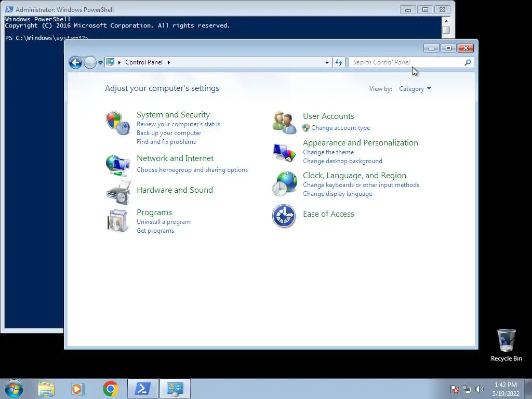Open the Programs disc box icon
Screen dimensions: 532x399
[118, 221]
